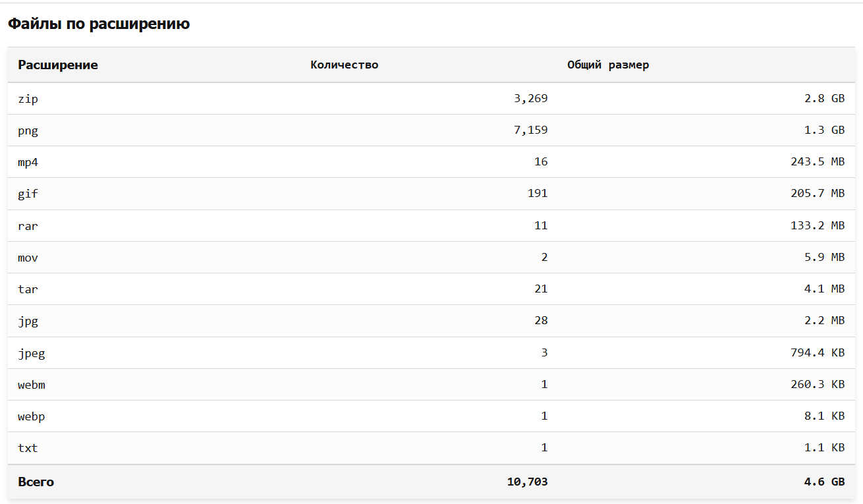Click the 10,703 total count value
The image size is (863, 504).
(x=527, y=482)
